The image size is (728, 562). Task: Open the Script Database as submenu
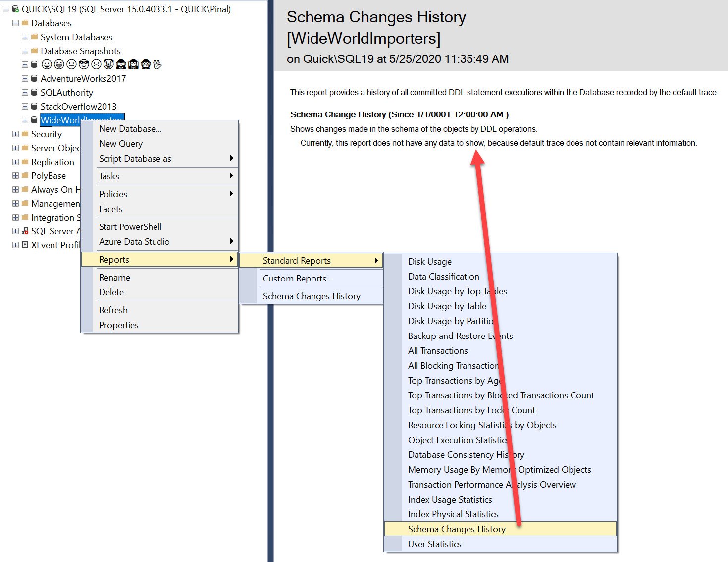click(x=159, y=159)
